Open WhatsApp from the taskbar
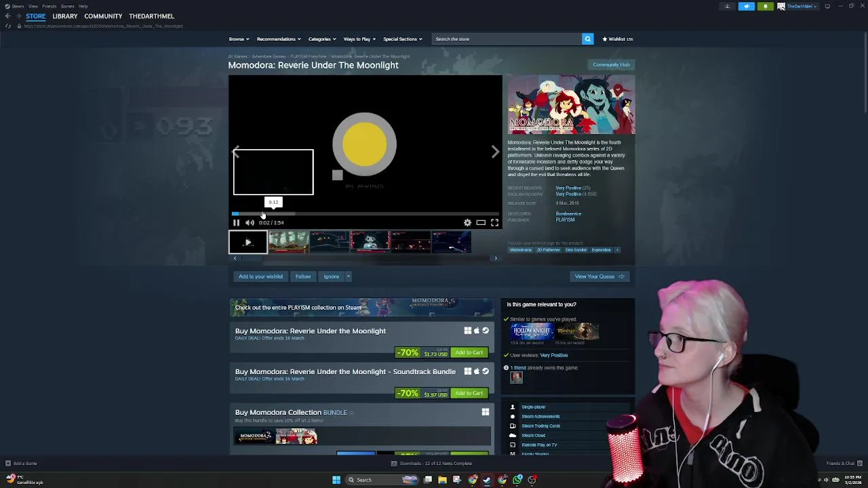 pos(517,480)
